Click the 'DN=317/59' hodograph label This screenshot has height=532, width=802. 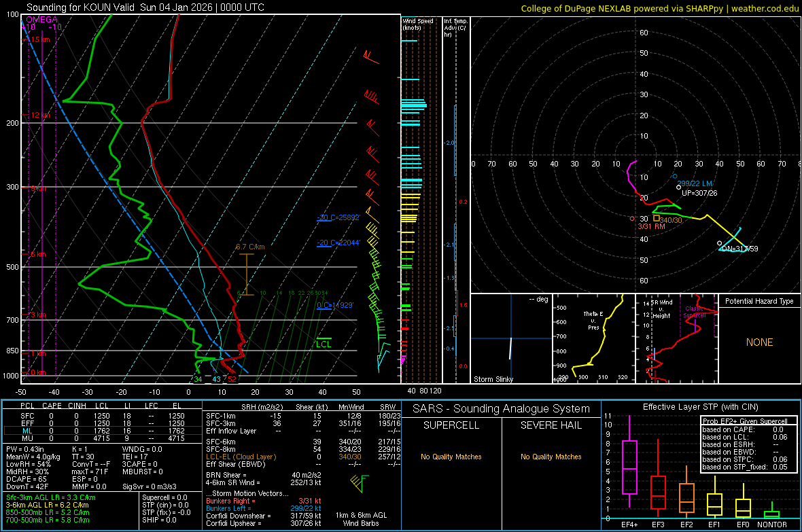pyautogui.click(x=739, y=249)
